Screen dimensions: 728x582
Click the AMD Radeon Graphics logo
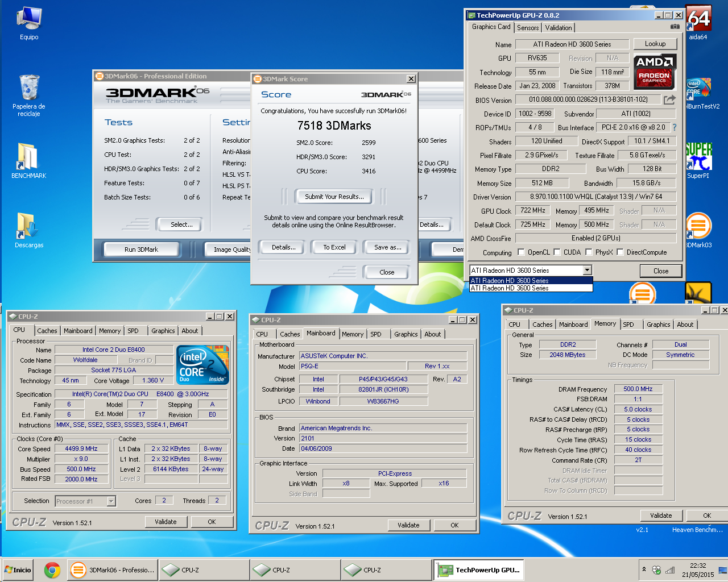click(654, 72)
